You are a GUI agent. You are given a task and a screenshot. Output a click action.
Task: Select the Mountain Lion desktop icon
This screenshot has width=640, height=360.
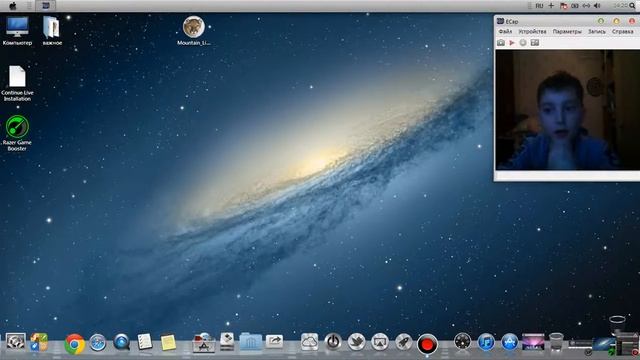pos(193,31)
